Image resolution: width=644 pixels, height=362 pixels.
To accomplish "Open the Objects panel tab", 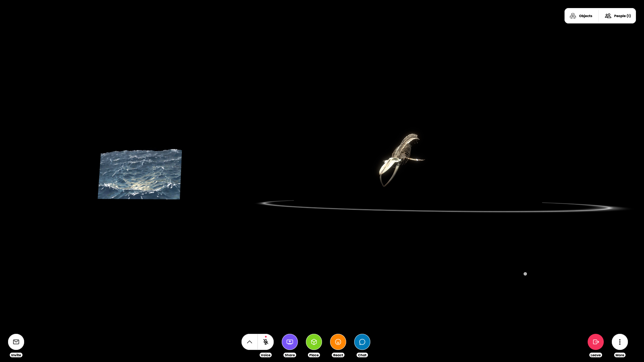I will pyautogui.click(x=581, y=16).
